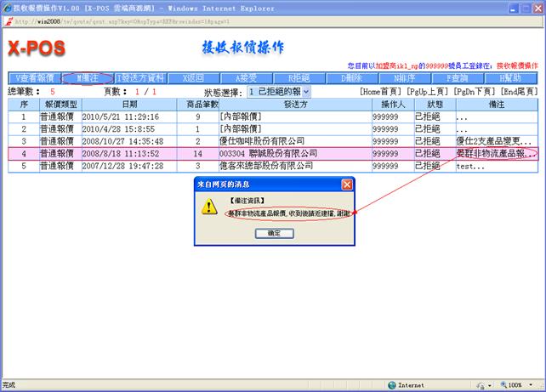Open the V查看報價 toolbar button

tap(35, 77)
